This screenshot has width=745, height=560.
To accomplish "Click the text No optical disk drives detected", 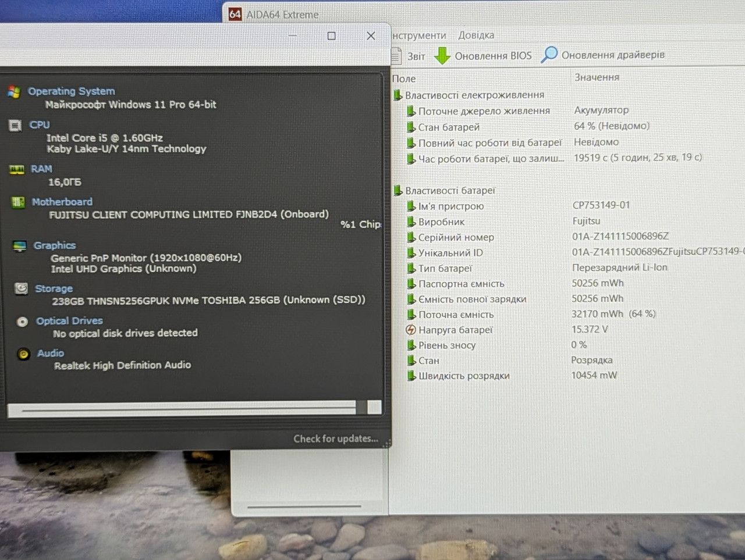I will tap(125, 333).
